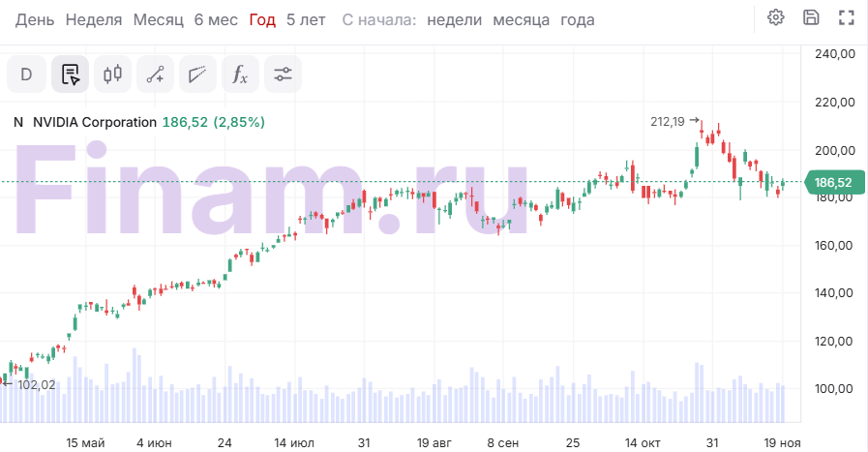Open chart settings gear icon
The height and width of the screenshot is (452, 868).
tap(775, 17)
